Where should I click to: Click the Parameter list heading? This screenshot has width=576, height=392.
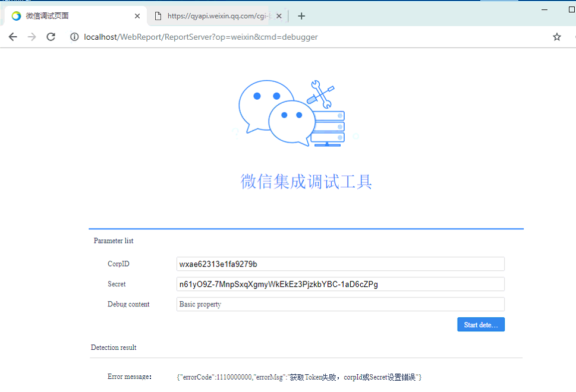114,241
